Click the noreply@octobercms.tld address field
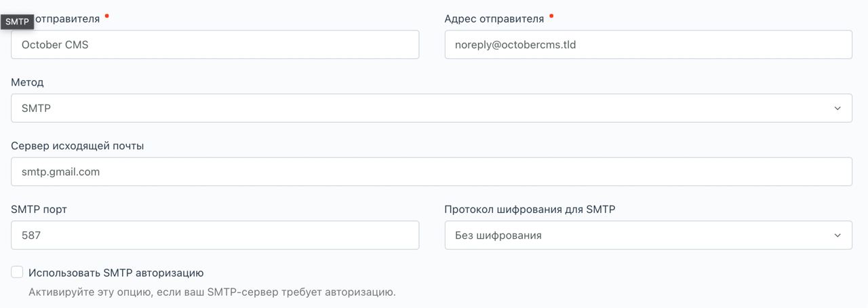This screenshot has width=868, height=308. point(648,45)
